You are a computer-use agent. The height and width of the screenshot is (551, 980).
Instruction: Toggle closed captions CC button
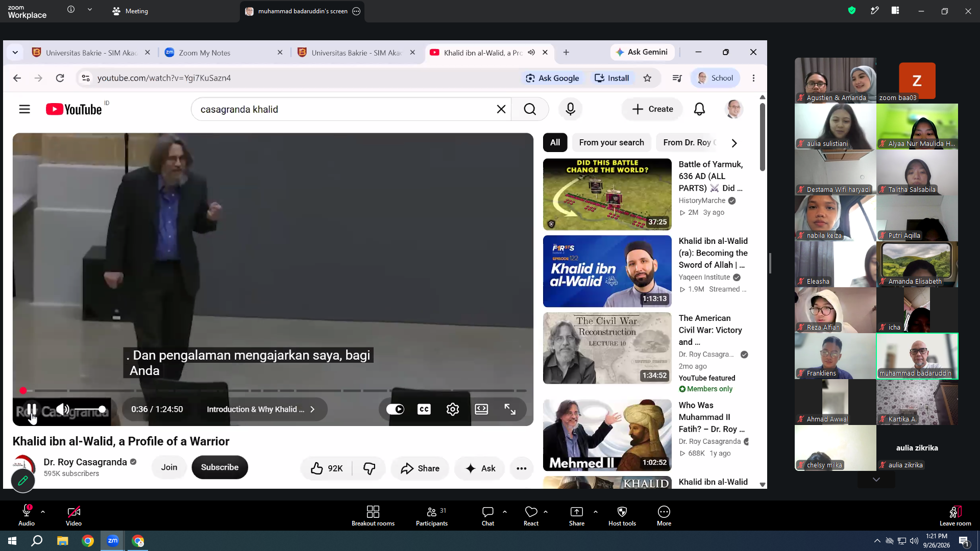point(424,409)
